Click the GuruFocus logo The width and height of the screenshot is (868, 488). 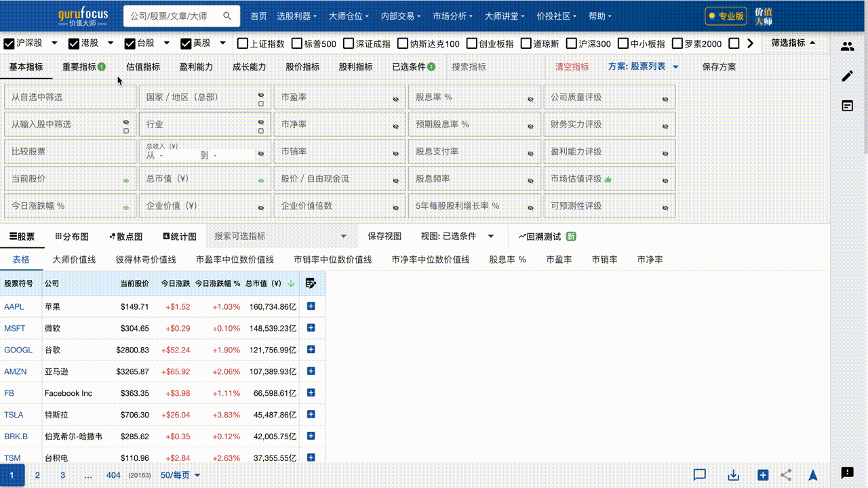[83, 18]
